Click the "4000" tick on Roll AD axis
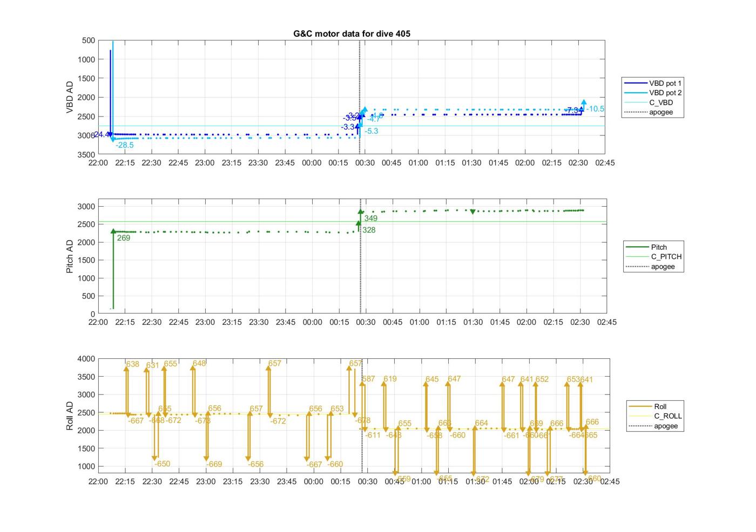Image resolution: width=756 pixels, height=532 pixels. click(86, 359)
